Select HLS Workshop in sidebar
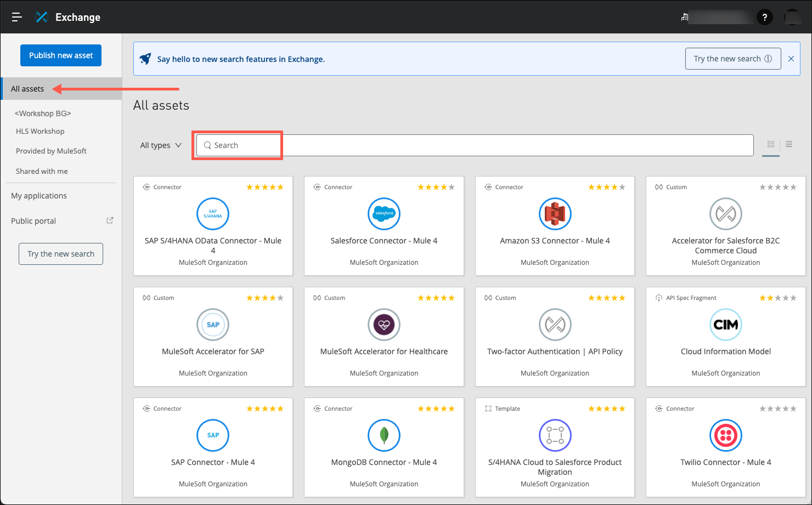812x505 pixels. 40,132
